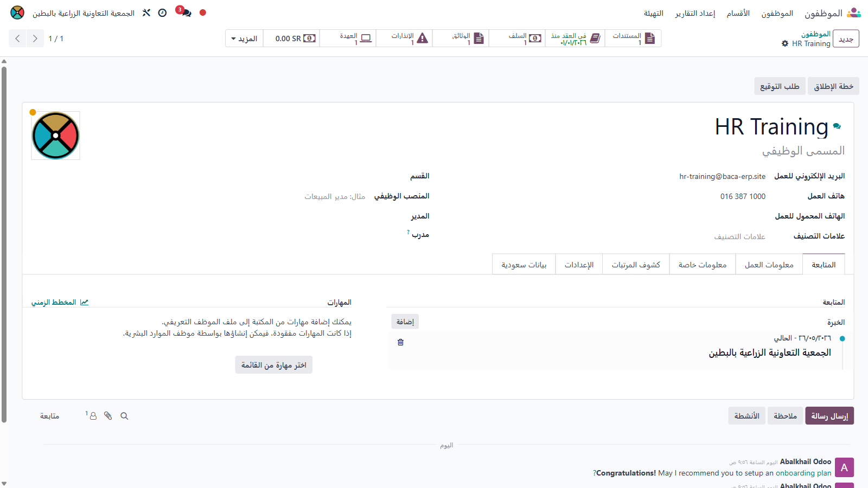Screen dimensions: 868x488
Task: Click the page vertical scrollbar
Action: [4, 244]
